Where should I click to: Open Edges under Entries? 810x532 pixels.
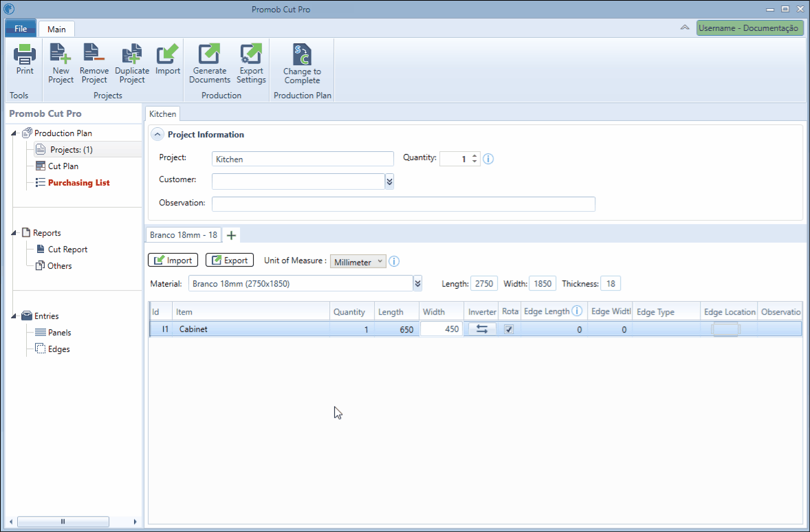(x=59, y=348)
